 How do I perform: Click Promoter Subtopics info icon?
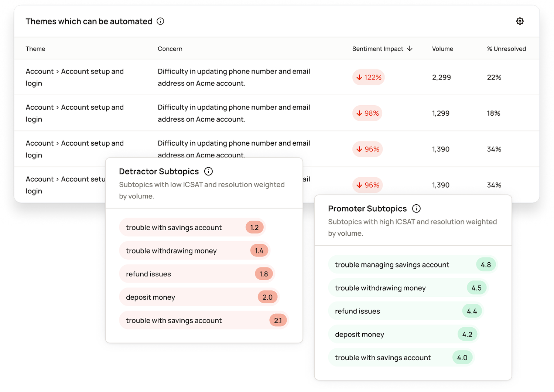416,209
